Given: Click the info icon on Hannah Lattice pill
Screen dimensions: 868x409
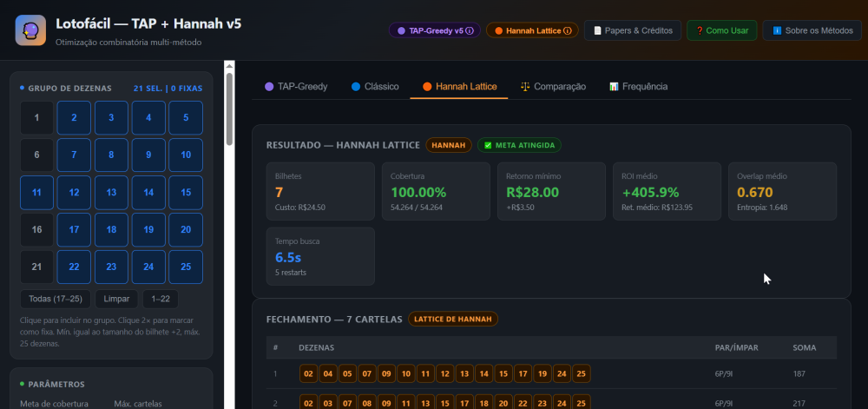Looking at the screenshot, I should click(568, 30).
